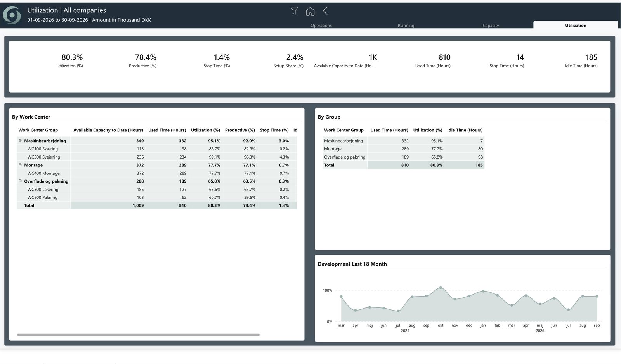Click the 1K Available Capacity KPI
This screenshot has width=621, height=364.
click(345, 60)
